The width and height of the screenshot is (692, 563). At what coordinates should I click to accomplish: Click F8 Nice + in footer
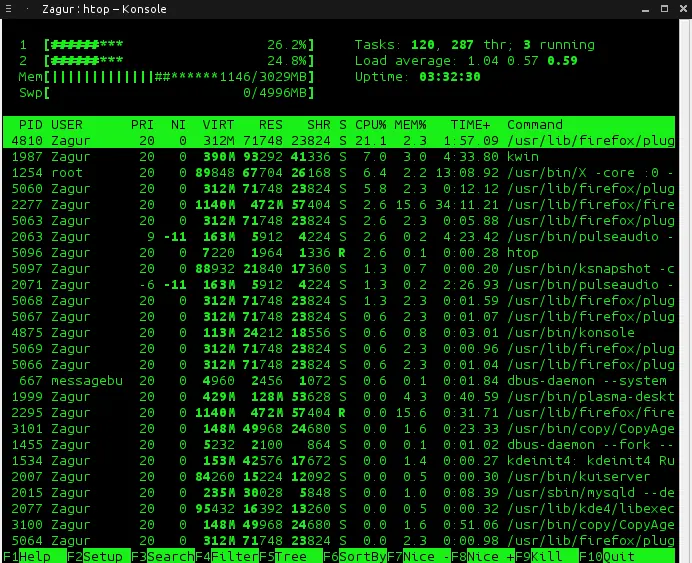[x=483, y=556]
